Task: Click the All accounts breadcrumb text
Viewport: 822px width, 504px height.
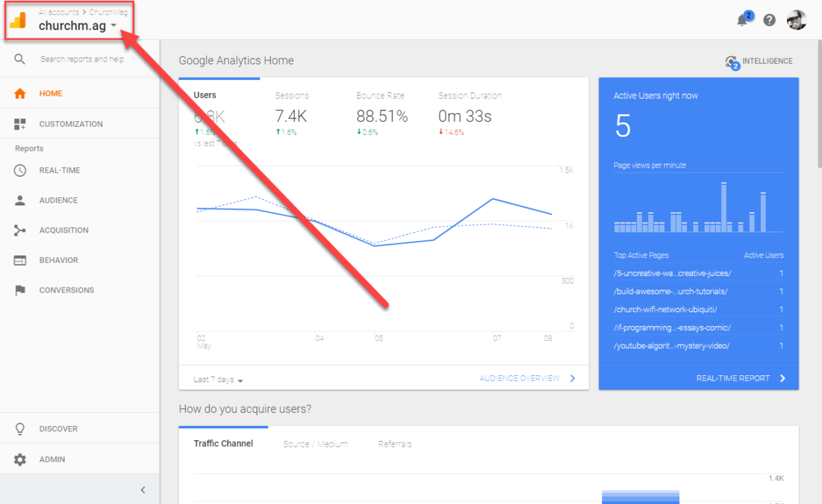Action: point(59,12)
